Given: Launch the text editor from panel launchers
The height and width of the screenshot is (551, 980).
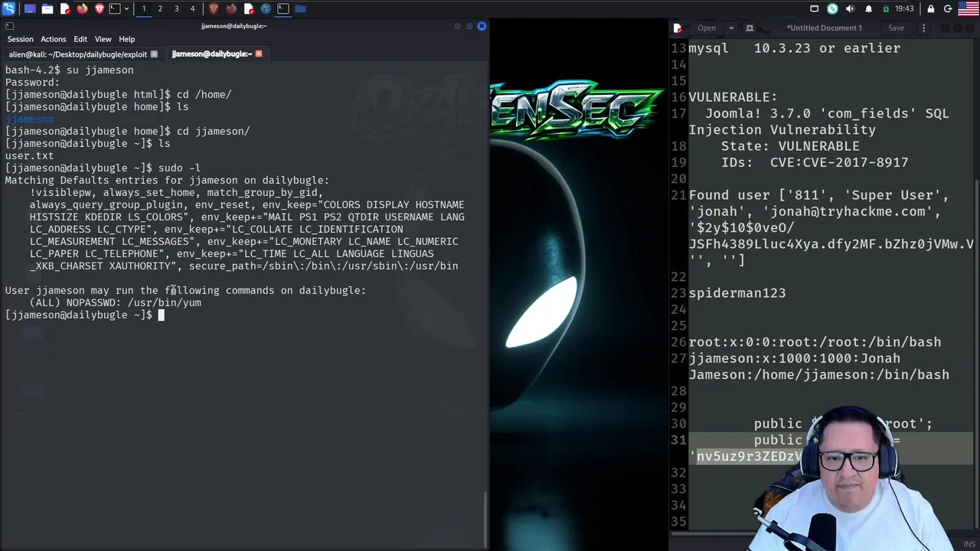Looking at the screenshot, I should tap(65, 8).
